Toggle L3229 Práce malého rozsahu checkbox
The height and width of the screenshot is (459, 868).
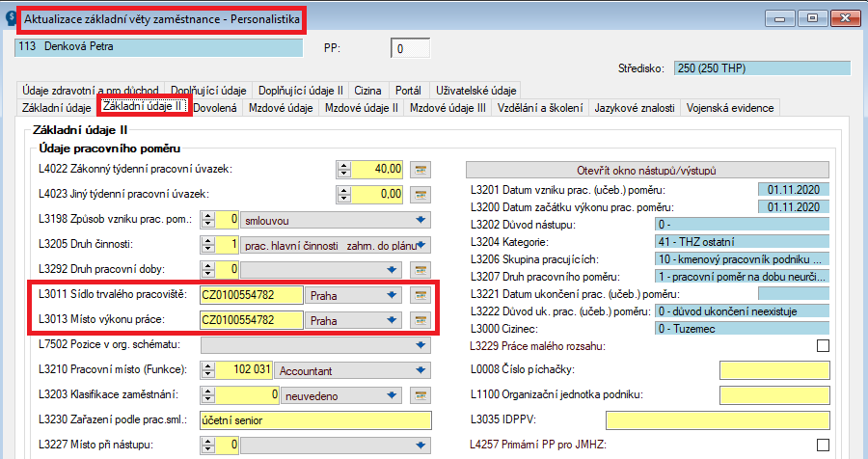tap(823, 346)
